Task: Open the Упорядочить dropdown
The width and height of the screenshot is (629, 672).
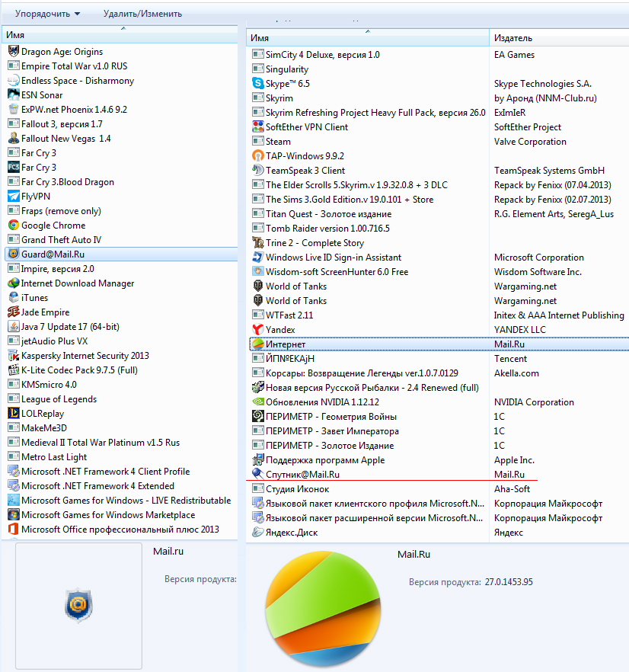Action: point(47,14)
